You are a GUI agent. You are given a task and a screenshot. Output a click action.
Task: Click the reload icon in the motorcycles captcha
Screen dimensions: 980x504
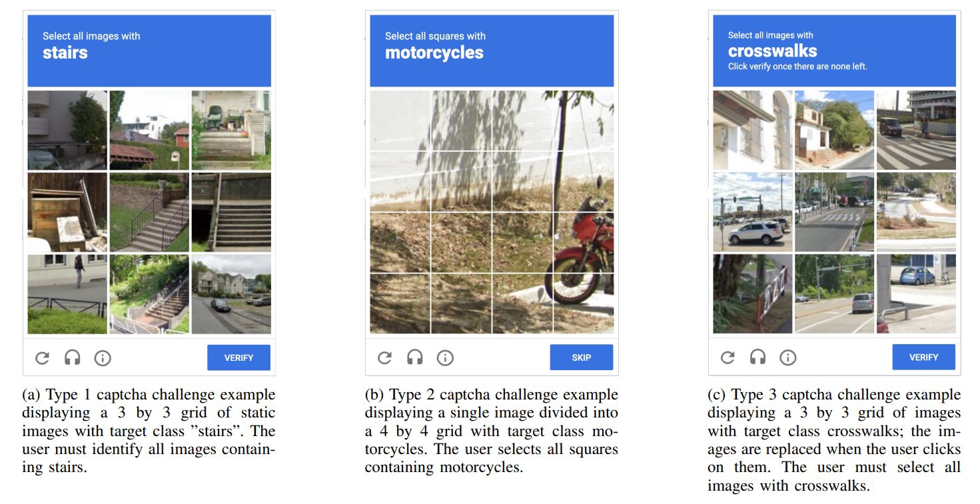coord(385,358)
